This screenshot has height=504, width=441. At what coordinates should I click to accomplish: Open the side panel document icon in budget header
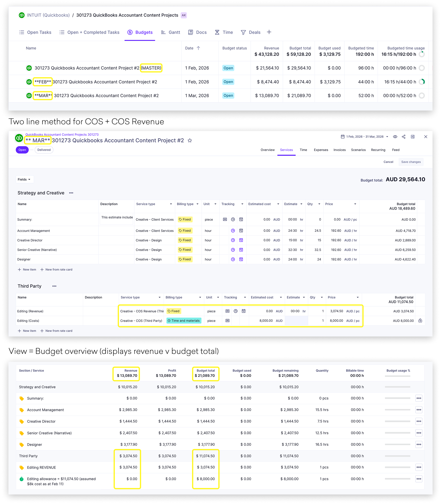[x=413, y=137]
